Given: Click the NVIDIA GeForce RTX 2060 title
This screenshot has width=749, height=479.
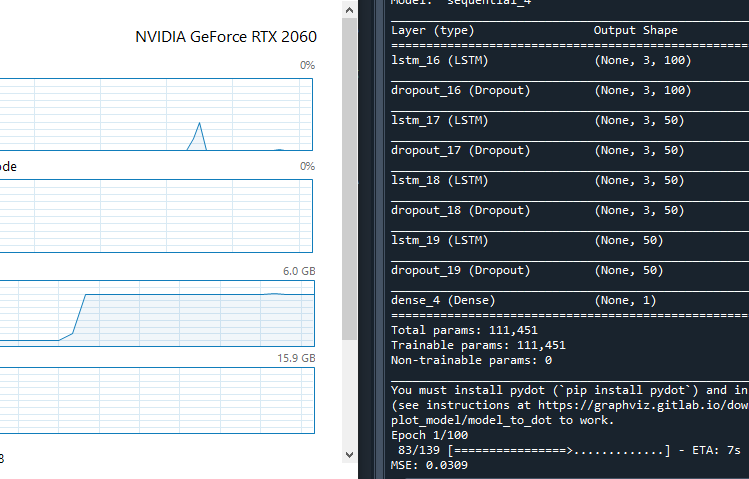Looking at the screenshot, I should coord(225,37).
